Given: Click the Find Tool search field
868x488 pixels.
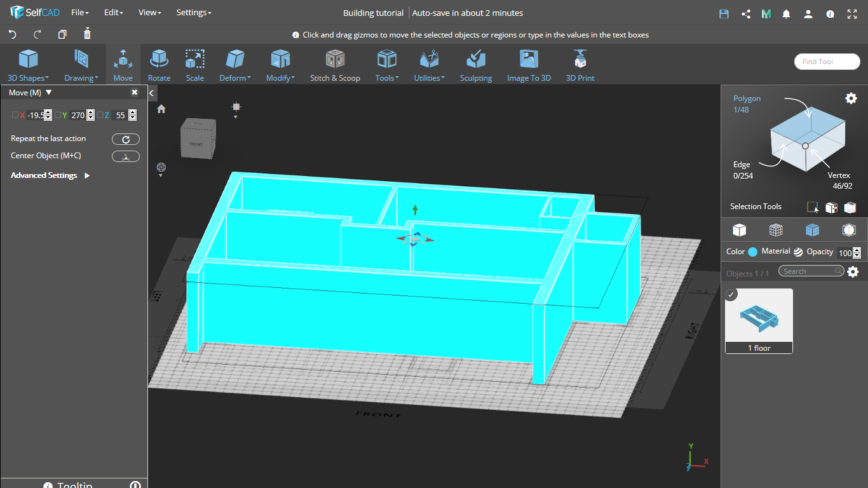Looking at the screenshot, I should coord(827,62).
